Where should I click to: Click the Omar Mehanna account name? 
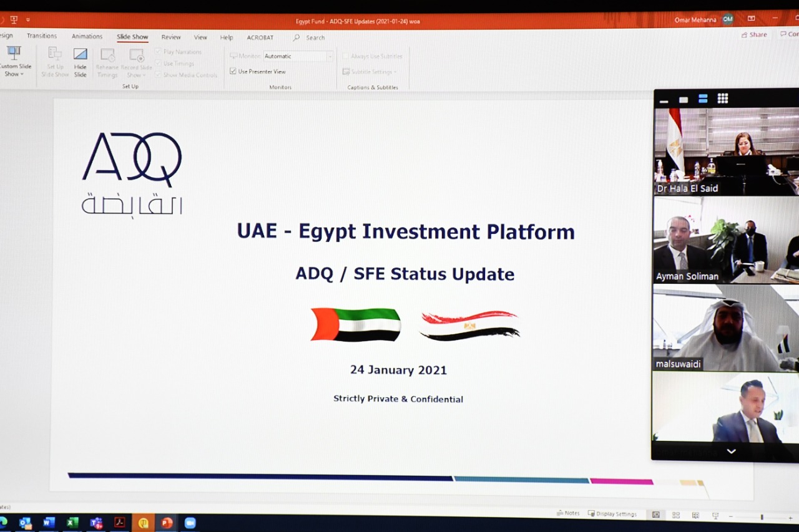point(695,20)
